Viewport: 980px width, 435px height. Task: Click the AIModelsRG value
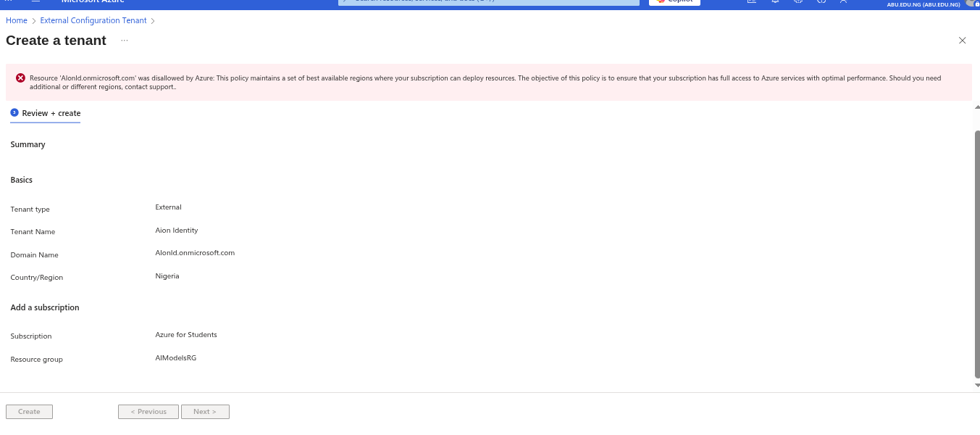click(176, 358)
